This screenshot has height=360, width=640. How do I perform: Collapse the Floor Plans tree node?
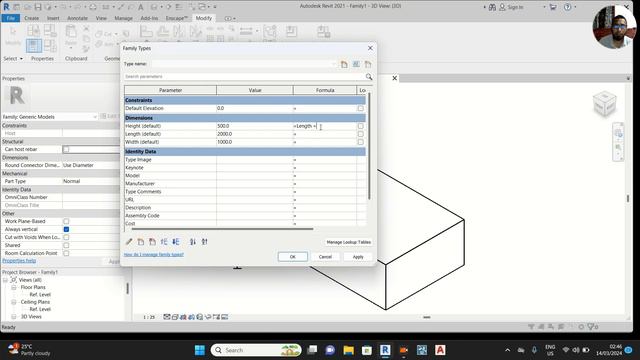tap(13, 287)
